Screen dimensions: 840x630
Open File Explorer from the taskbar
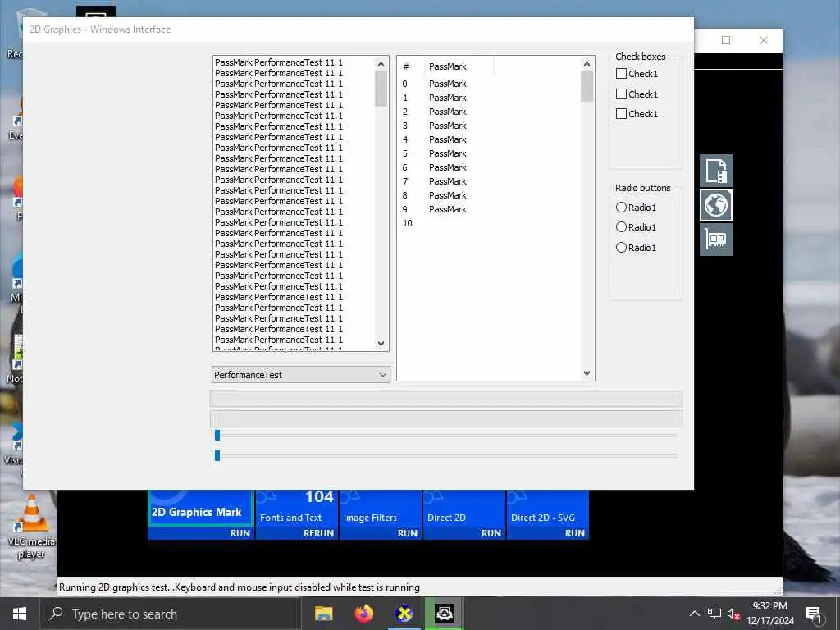coord(323,614)
